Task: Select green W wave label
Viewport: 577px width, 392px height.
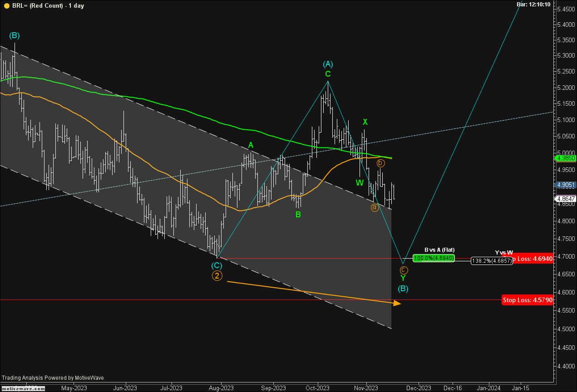Action: click(360, 183)
